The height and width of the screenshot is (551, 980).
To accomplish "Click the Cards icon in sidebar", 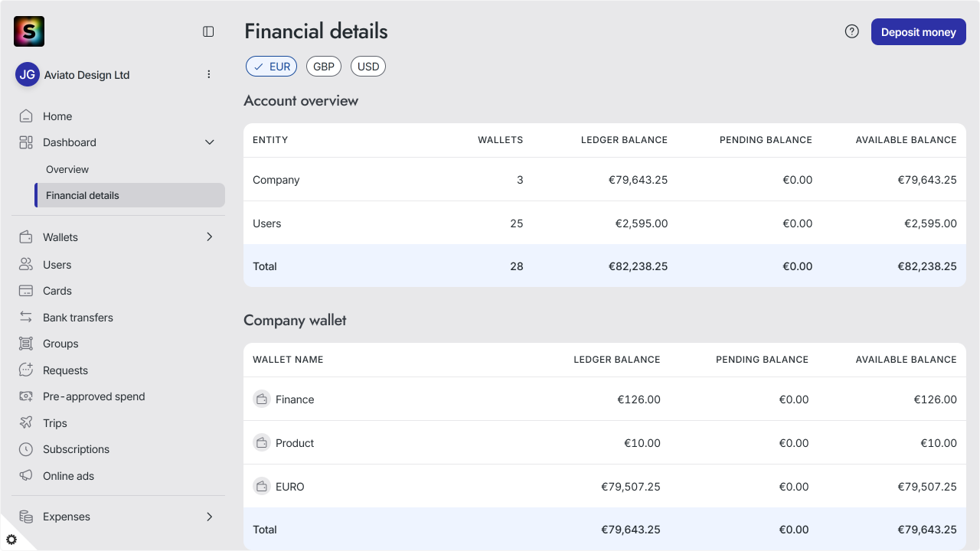I will (26, 291).
